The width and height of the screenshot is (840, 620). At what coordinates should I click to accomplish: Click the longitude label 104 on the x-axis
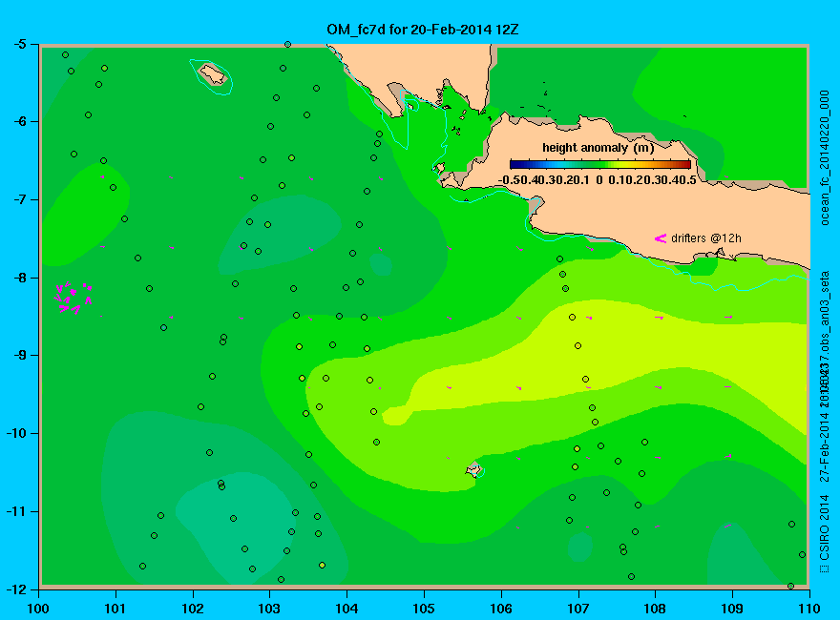tap(346, 609)
